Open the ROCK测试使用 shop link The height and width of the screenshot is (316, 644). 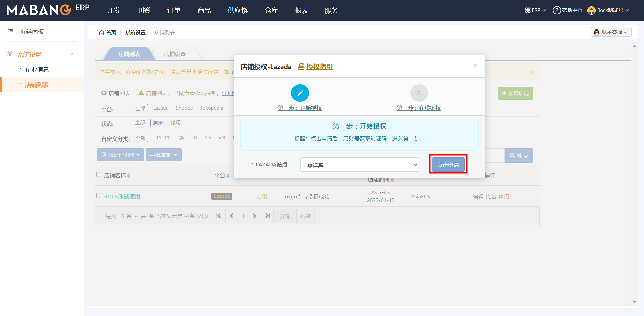(x=122, y=197)
